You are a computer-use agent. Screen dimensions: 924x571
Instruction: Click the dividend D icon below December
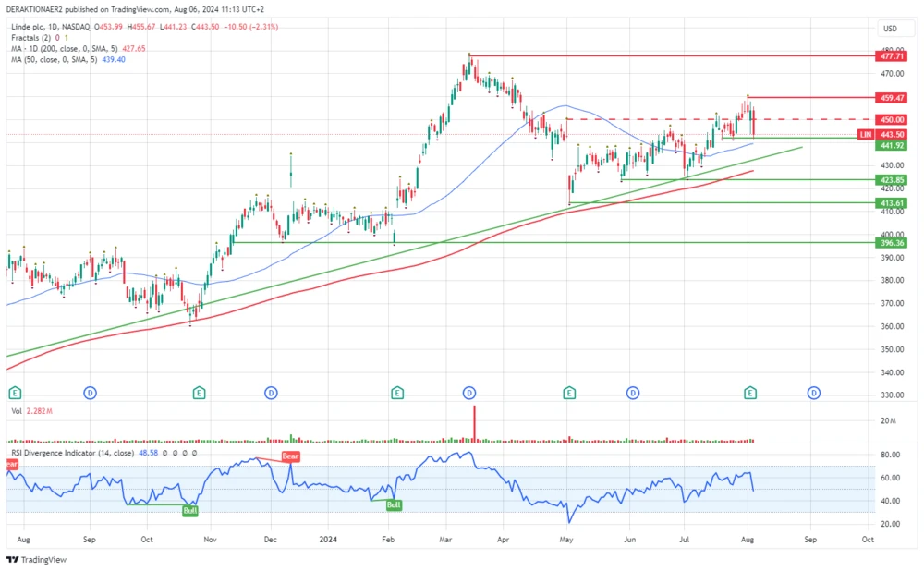pyautogui.click(x=270, y=393)
